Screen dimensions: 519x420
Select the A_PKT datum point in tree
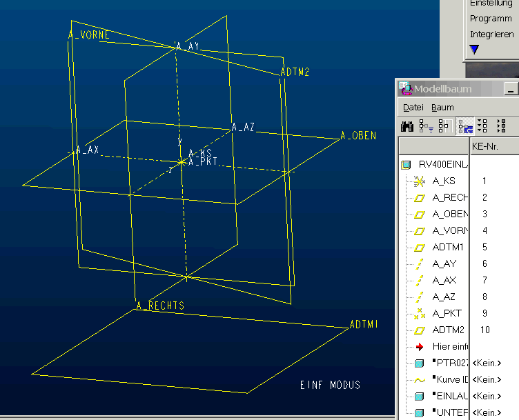point(447,314)
